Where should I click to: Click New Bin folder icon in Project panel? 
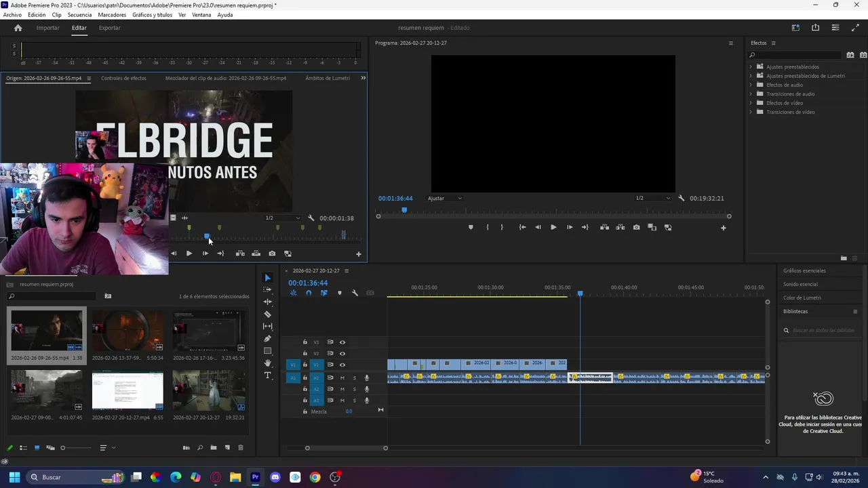click(213, 447)
